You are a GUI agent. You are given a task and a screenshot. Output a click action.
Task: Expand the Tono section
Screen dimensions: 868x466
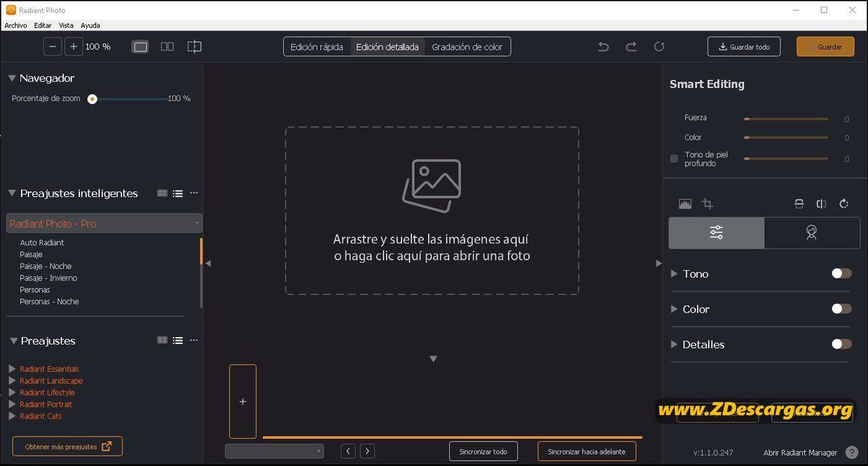pyautogui.click(x=674, y=273)
